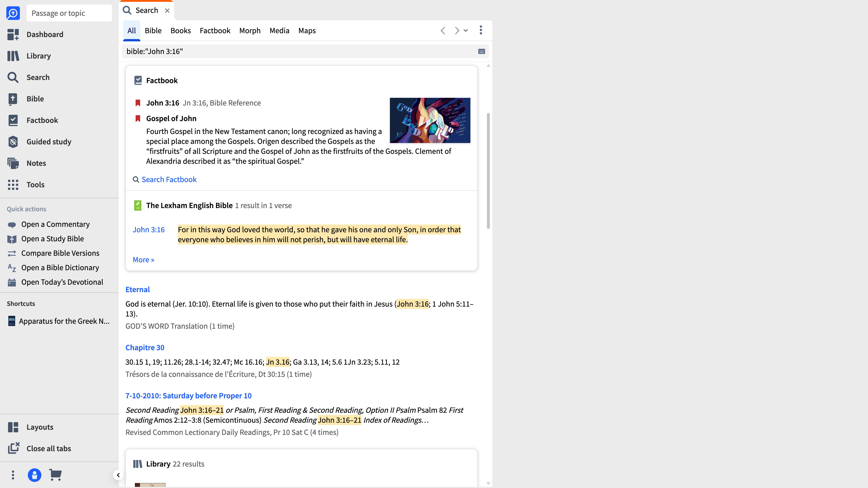This screenshot has width=868, height=488.
Task: Select the Media search tab
Action: (279, 31)
